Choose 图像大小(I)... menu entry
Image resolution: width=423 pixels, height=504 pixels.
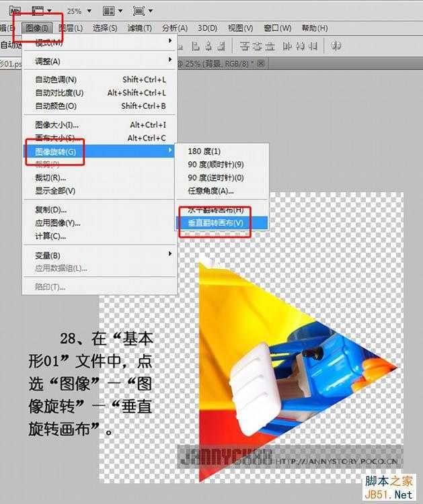[x=100, y=125]
